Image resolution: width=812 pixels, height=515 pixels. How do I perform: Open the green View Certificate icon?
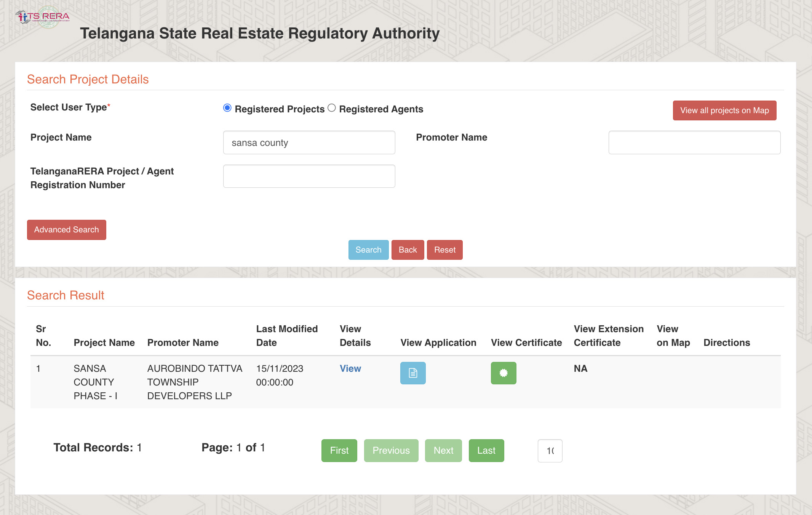point(503,373)
